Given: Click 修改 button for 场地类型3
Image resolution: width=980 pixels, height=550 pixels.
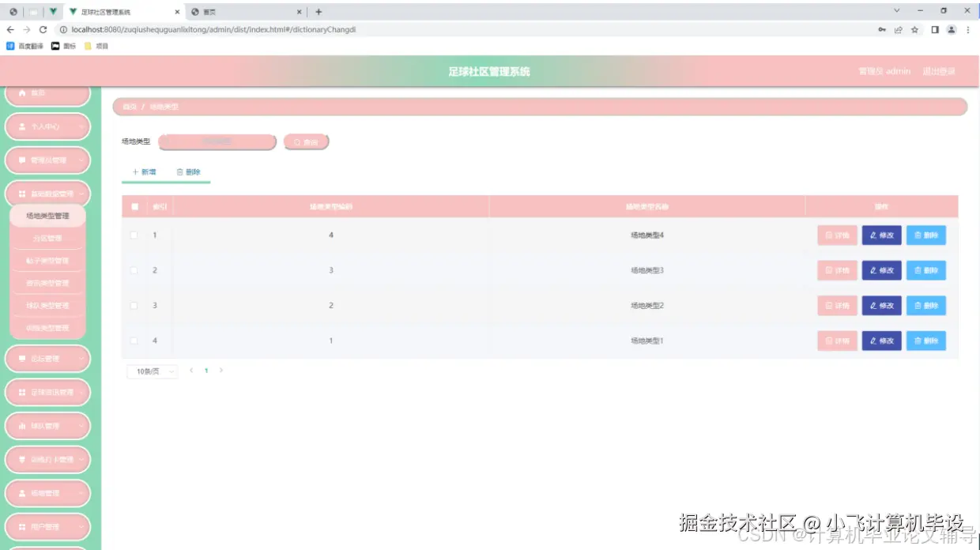Looking at the screenshot, I should click(x=881, y=270).
